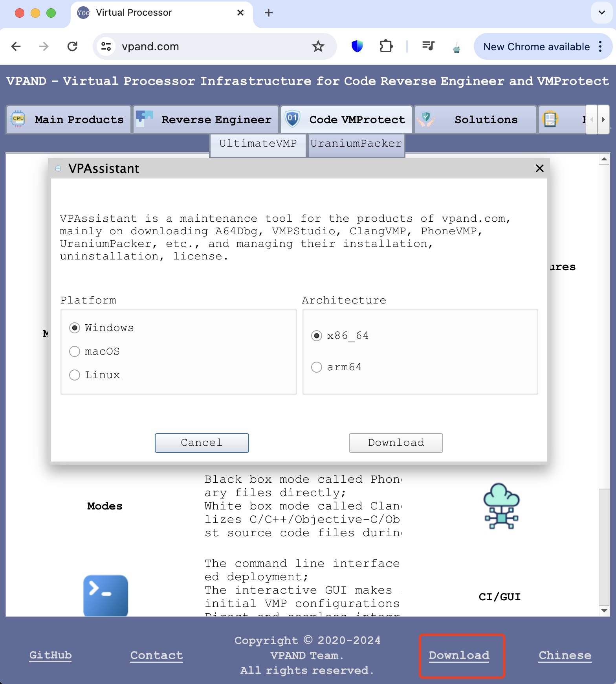
Task: Click the blue terminal prompt icon
Action: pos(105,595)
